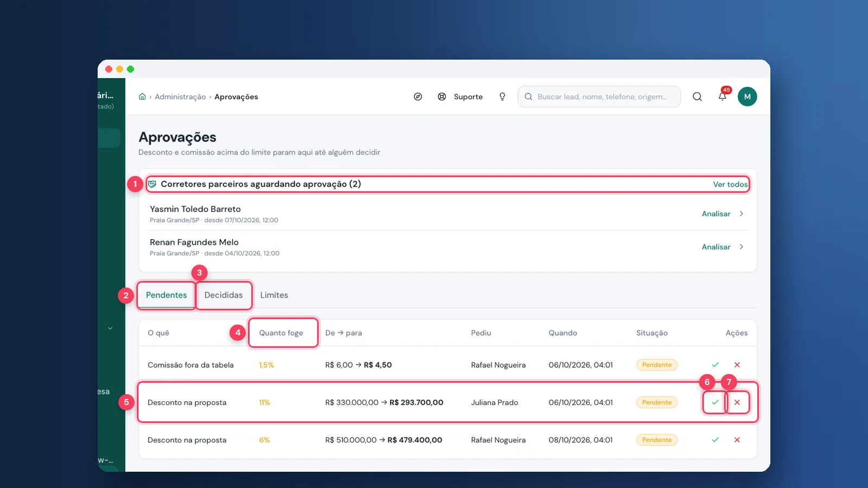Click Pendente badge in Comissão row
The width and height of the screenshot is (868, 488).
tap(657, 365)
